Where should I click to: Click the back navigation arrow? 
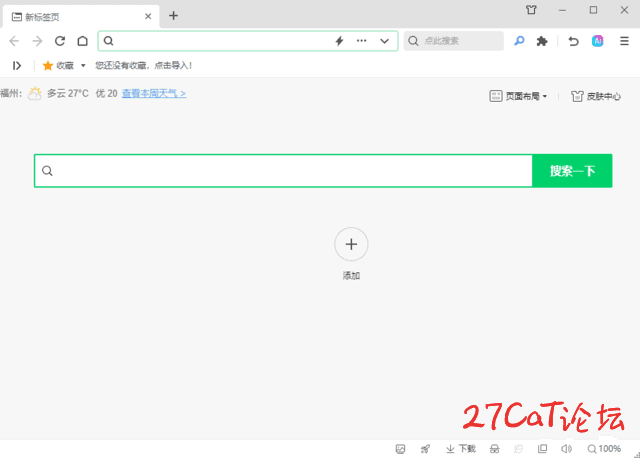coord(14,41)
